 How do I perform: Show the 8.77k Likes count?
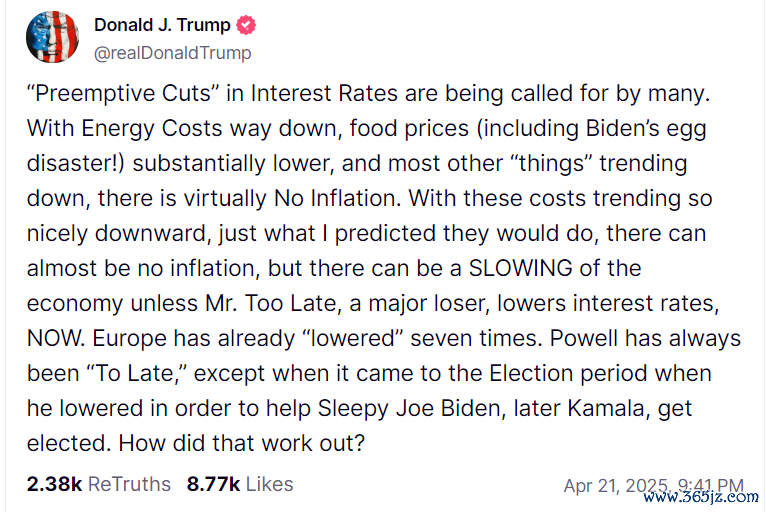coord(213,484)
